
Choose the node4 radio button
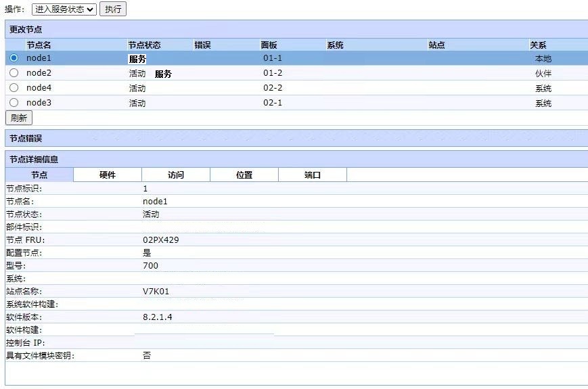coord(14,88)
